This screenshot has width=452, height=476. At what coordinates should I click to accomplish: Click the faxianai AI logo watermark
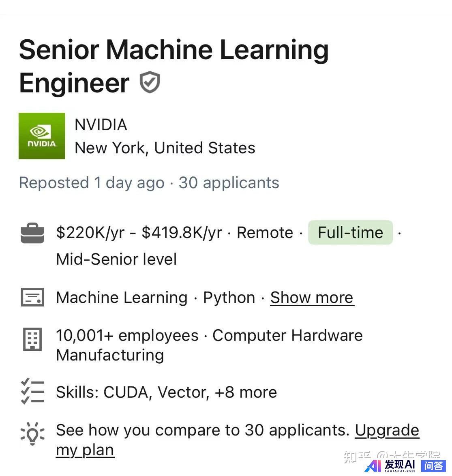390,466
